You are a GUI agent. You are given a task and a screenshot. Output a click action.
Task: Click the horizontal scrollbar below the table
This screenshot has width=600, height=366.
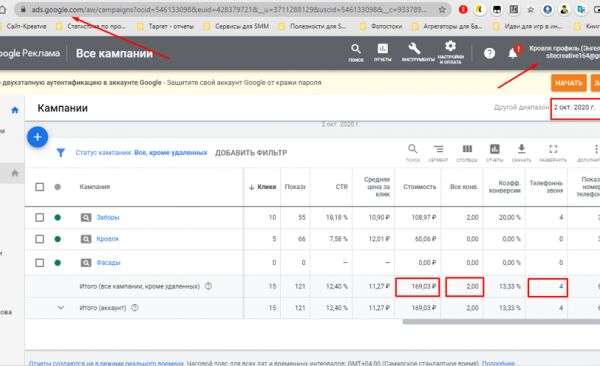(x=501, y=322)
